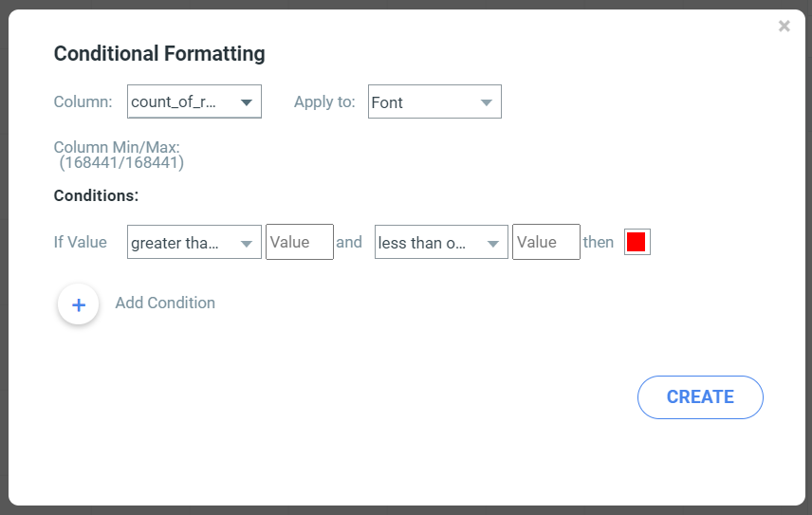812x515 pixels.
Task: Click the 'Column:' field label
Action: tap(83, 101)
